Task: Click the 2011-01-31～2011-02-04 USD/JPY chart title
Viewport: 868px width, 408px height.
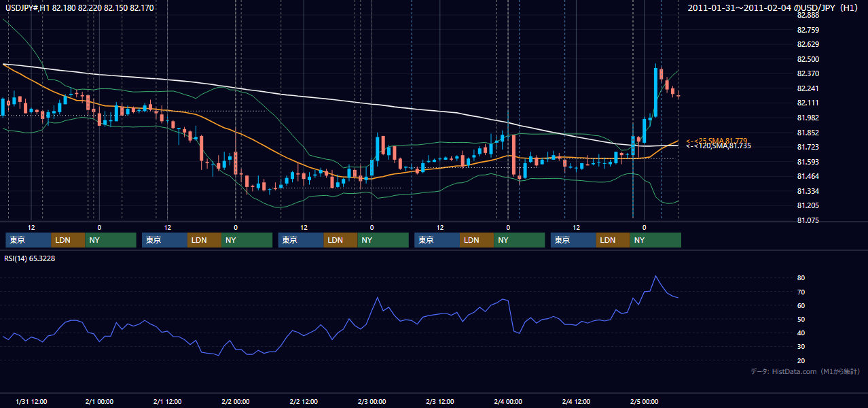Action: click(774, 7)
